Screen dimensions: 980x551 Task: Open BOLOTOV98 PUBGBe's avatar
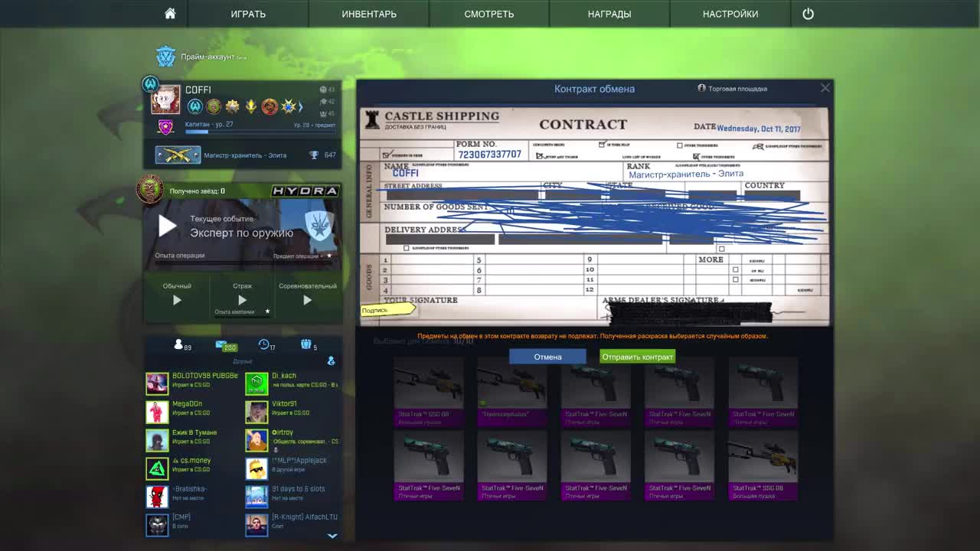[x=157, y=383]
